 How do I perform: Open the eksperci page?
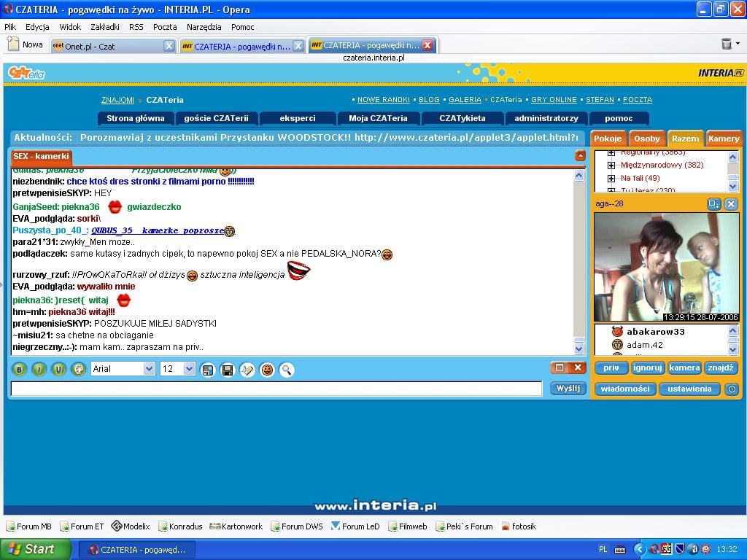click(x=298, y=118)
